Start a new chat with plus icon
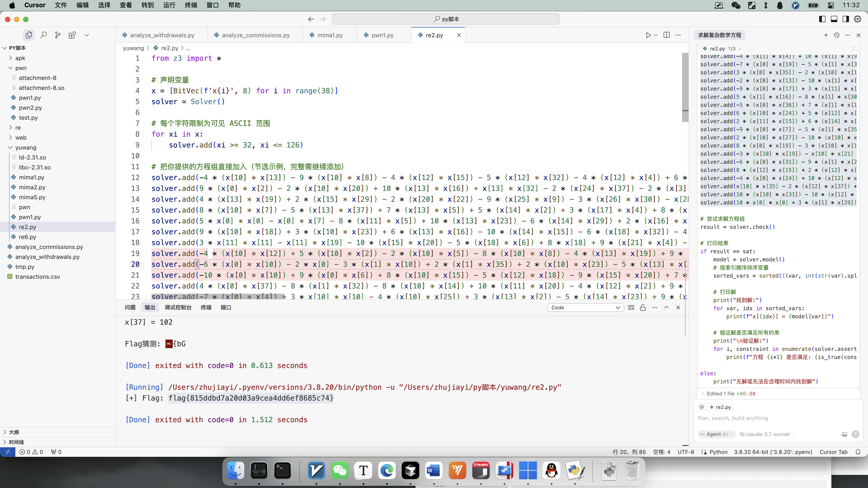868x488 pixels. [826, 35]
